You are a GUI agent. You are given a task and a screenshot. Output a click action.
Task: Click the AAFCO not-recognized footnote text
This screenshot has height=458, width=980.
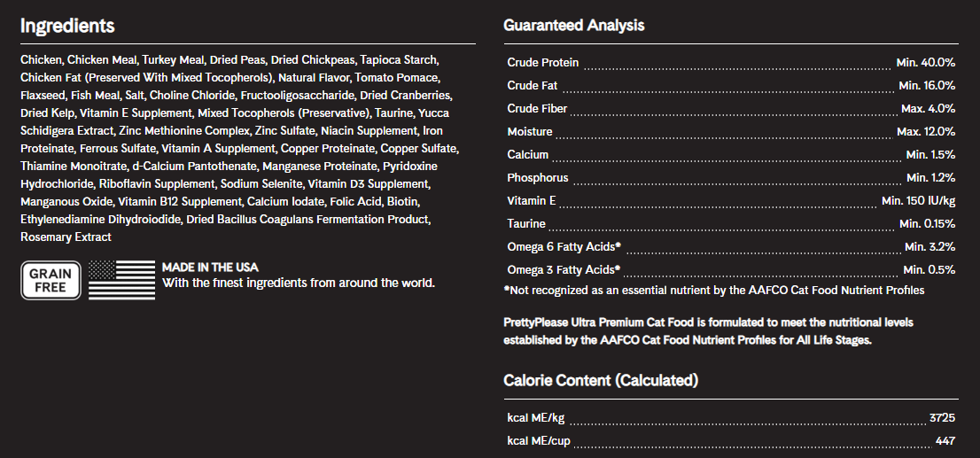click(713, 291)
